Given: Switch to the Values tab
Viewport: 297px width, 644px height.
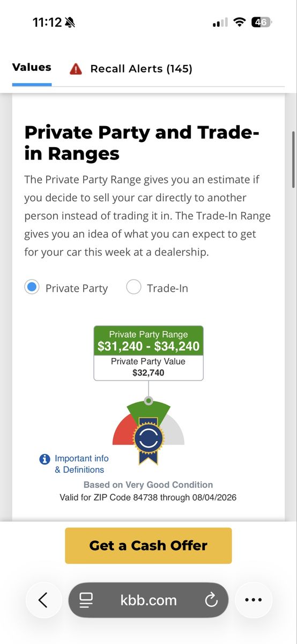Looking at the screenshot, I should coord(32,68).
